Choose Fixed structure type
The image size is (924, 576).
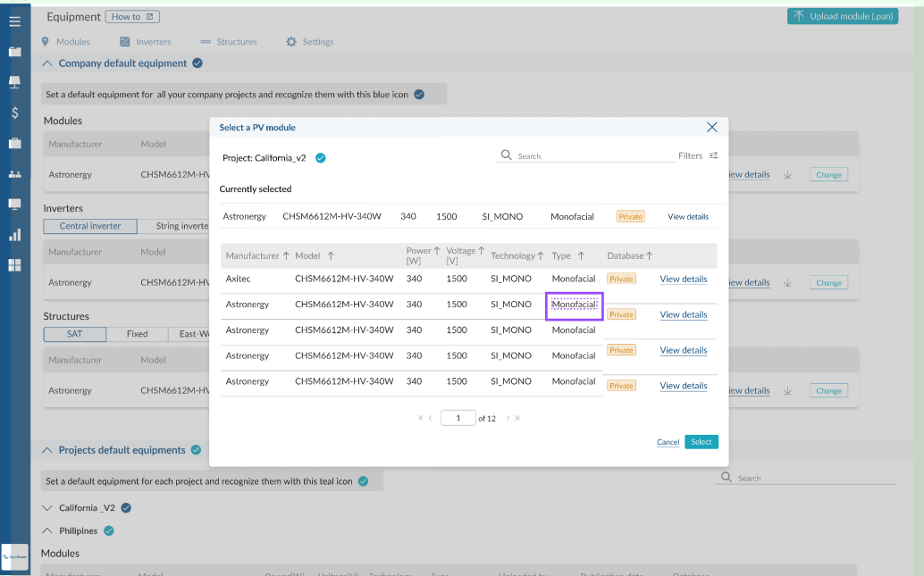click(138, 334)
